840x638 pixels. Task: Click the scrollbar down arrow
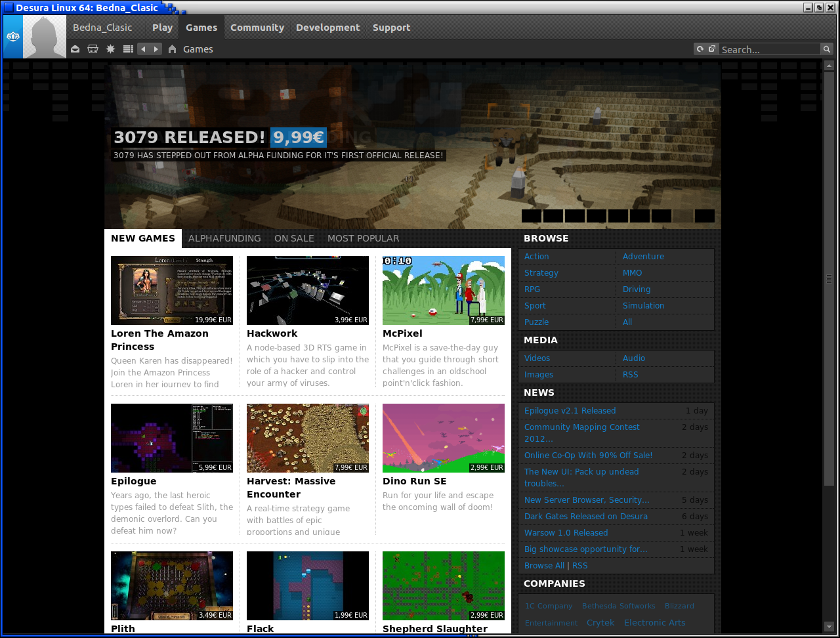click(x=829, y=627)
